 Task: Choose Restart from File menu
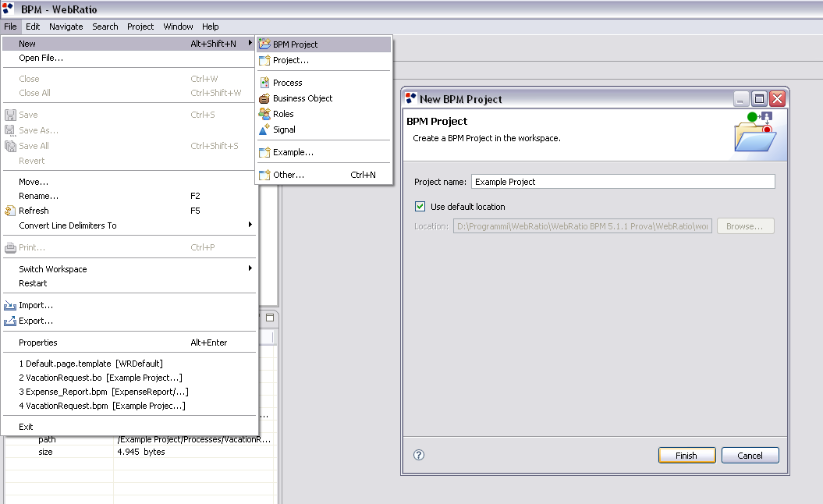click(x=129, y=283)
